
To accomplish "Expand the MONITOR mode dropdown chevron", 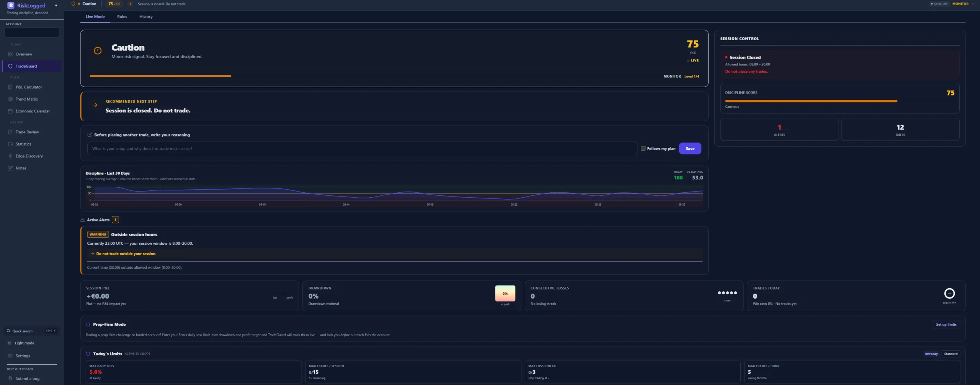I will point(973,4).
